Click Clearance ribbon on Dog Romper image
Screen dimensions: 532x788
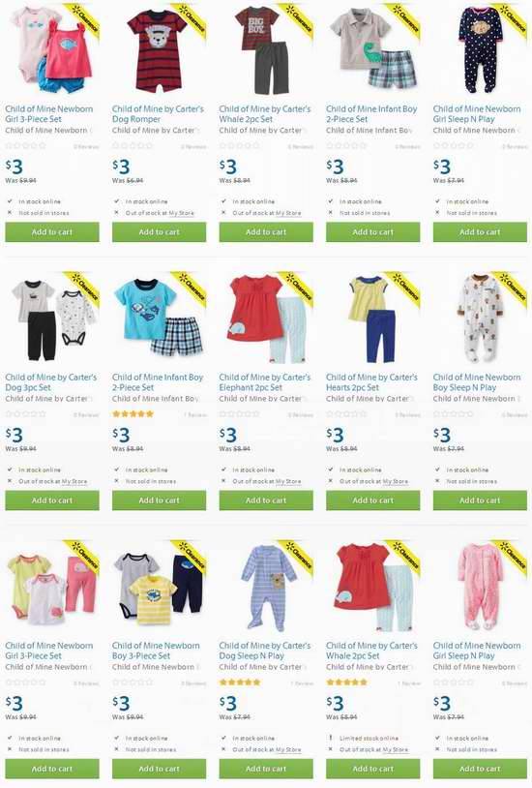[191, 20]
